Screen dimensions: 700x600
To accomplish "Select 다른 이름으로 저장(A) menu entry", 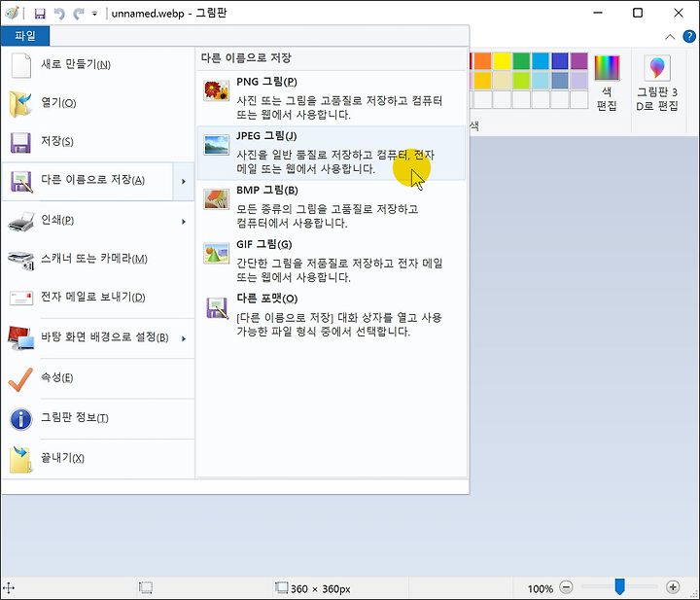I will click(x=87, y=181).
